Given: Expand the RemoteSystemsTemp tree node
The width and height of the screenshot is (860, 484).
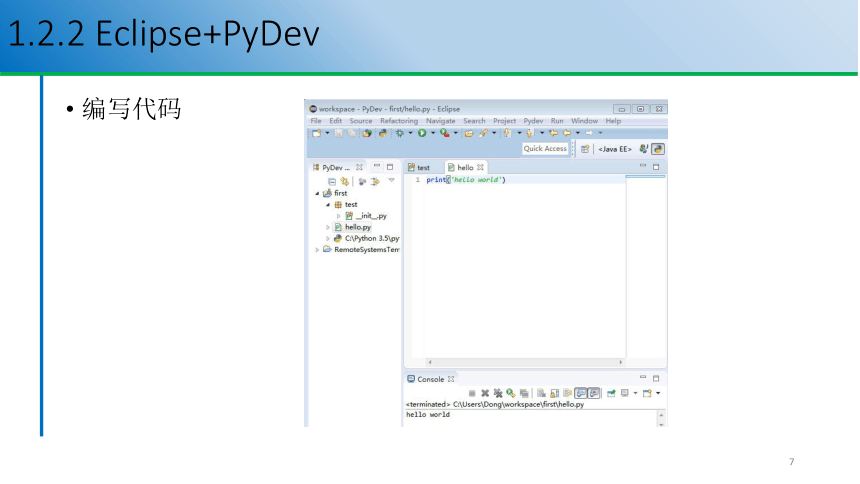Looking at the screenshot, I should click(x=317, y=250).
